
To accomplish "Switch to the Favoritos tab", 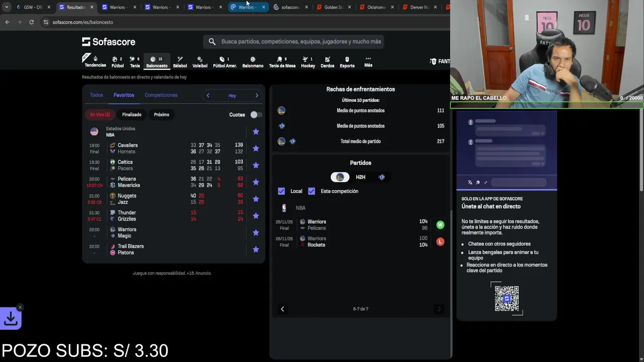I will click(x=124, y=95).
